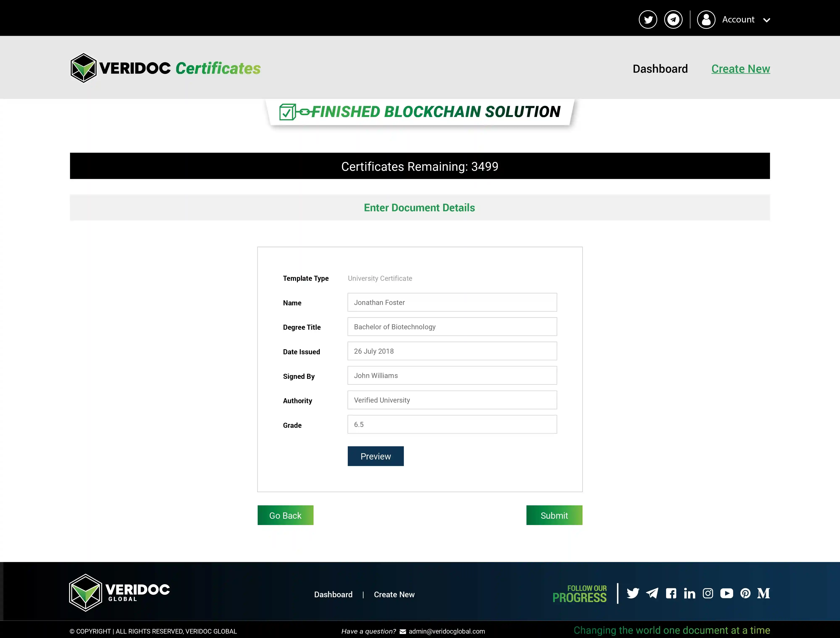Focus the Degree Title input field
This screenshot has height=638, width=840.
pyautogui.click(x=452, y=327)
